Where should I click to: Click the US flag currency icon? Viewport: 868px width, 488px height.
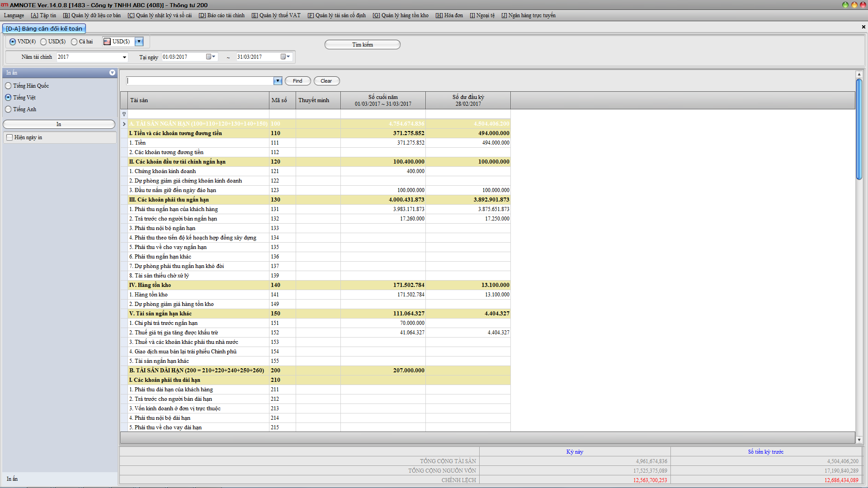(x=107, y=42)
